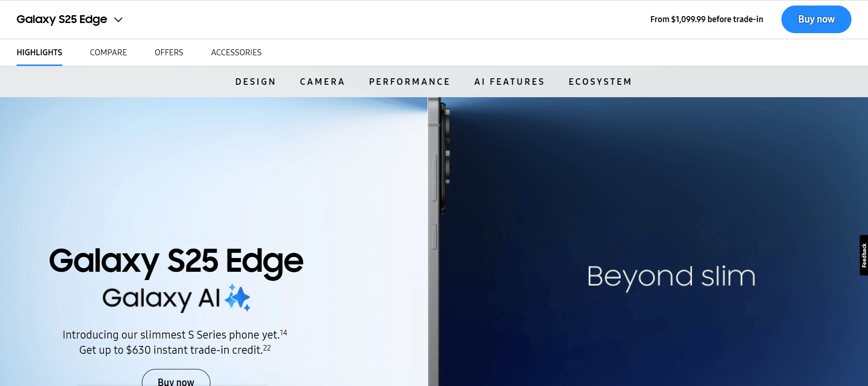Click the blue Buy now button in header
This screenshot has height=386, width=868.
coord(816,19)
